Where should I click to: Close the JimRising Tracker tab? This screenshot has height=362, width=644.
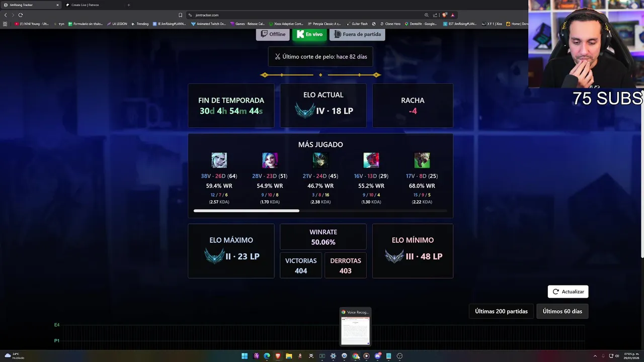coord(57,5)
